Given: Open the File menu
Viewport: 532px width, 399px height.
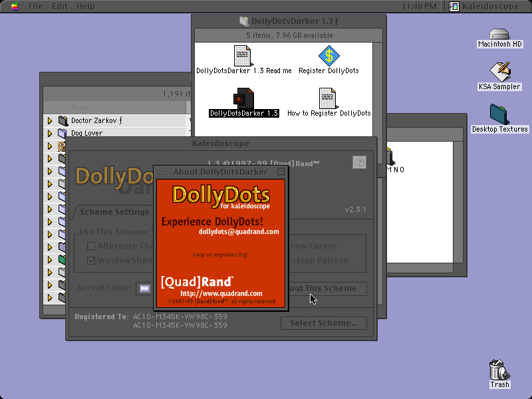Looking at the screenshot, I should (36, 7).
